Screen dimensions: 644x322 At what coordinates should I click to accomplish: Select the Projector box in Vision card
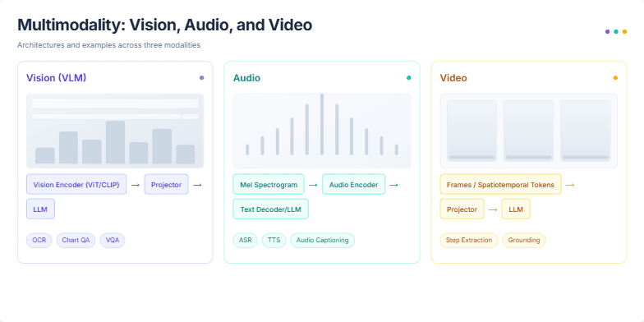166,184
